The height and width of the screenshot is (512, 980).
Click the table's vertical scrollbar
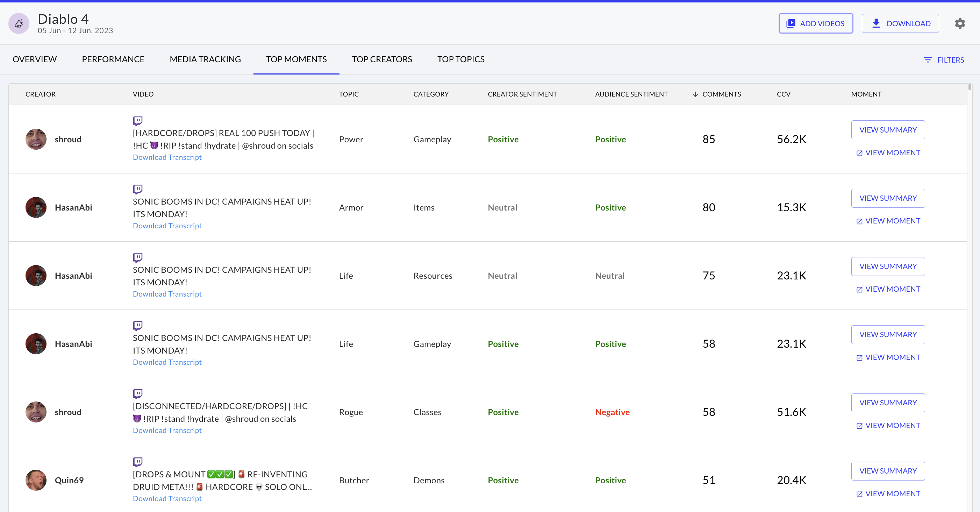point(970,87)
